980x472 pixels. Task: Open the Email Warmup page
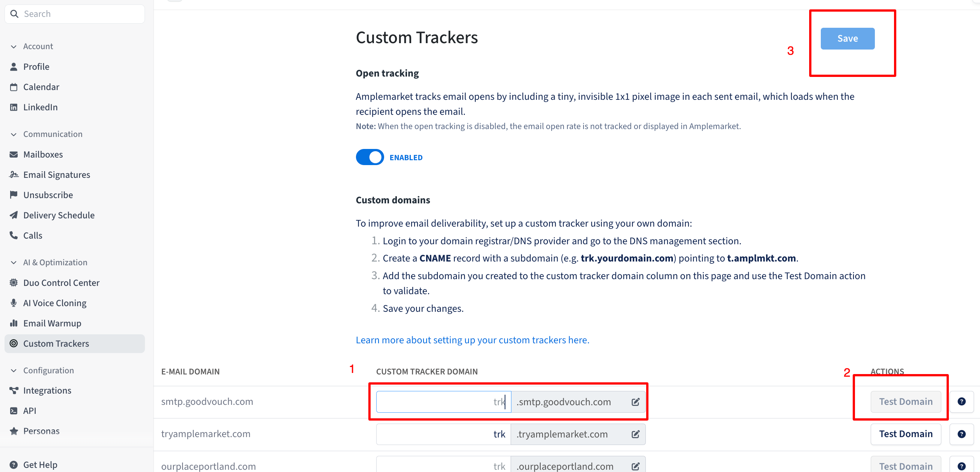[x=52, y=323]
